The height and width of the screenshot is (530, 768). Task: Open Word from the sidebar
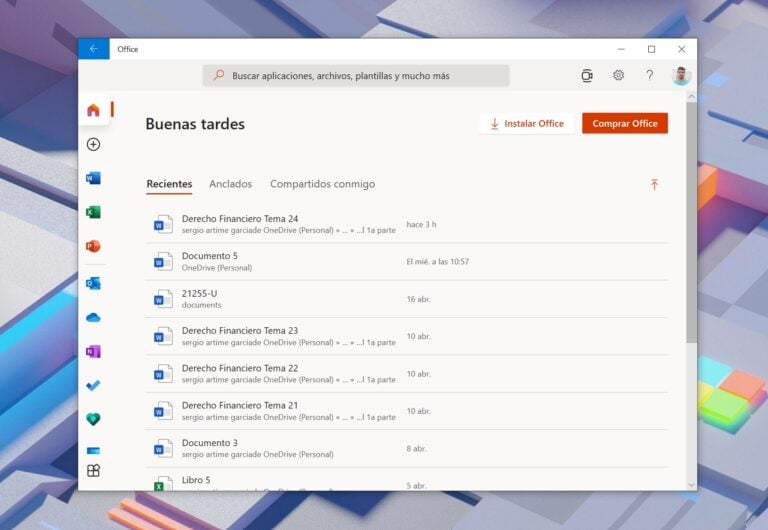93,178
